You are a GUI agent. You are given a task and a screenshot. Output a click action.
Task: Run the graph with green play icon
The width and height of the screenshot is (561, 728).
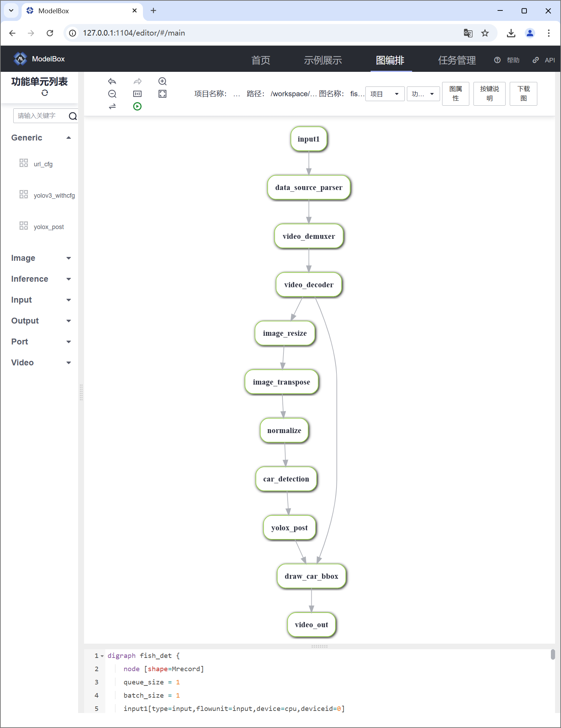coord(137,106)
